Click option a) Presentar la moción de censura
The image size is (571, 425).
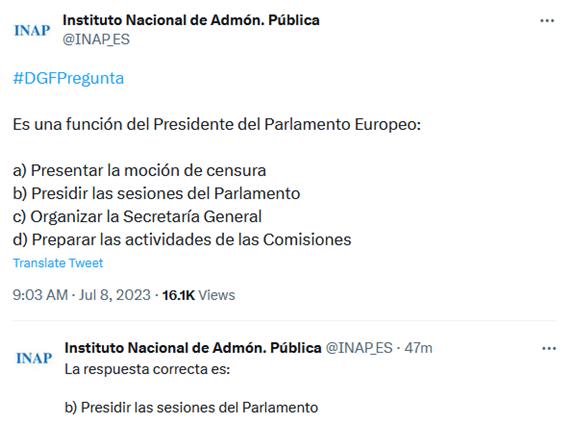[x=139, y=170]
